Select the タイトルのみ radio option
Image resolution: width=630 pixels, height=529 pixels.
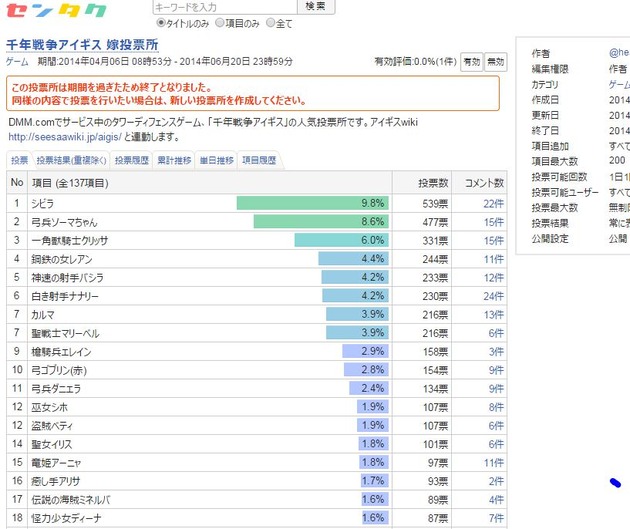pos(161,22)
